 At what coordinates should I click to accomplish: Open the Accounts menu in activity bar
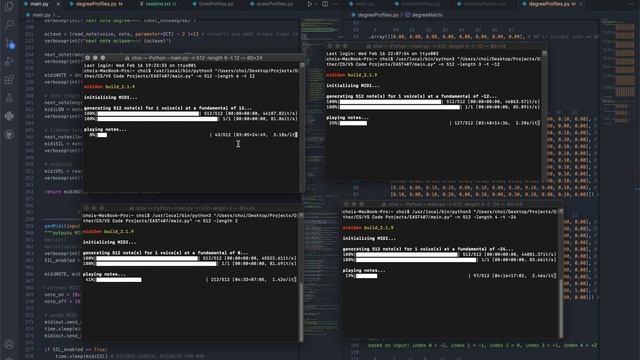pos(9,344)
